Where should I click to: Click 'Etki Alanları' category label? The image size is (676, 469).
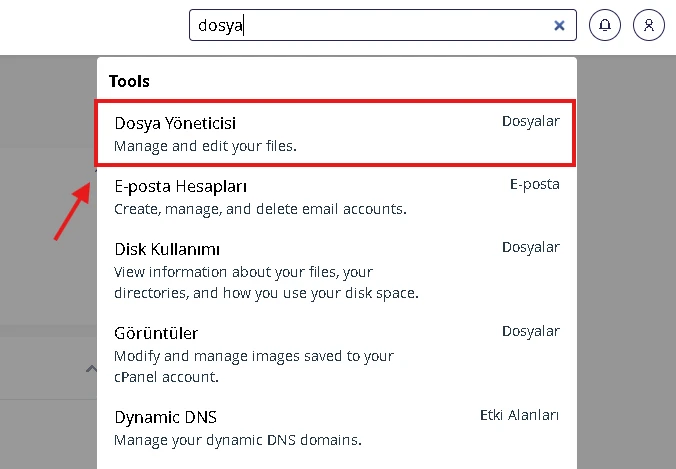coord(520,415)
